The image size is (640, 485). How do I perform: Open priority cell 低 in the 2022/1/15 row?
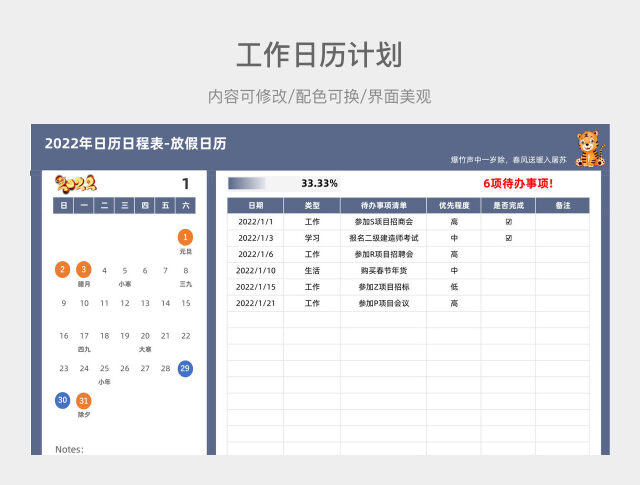(454, 286)
